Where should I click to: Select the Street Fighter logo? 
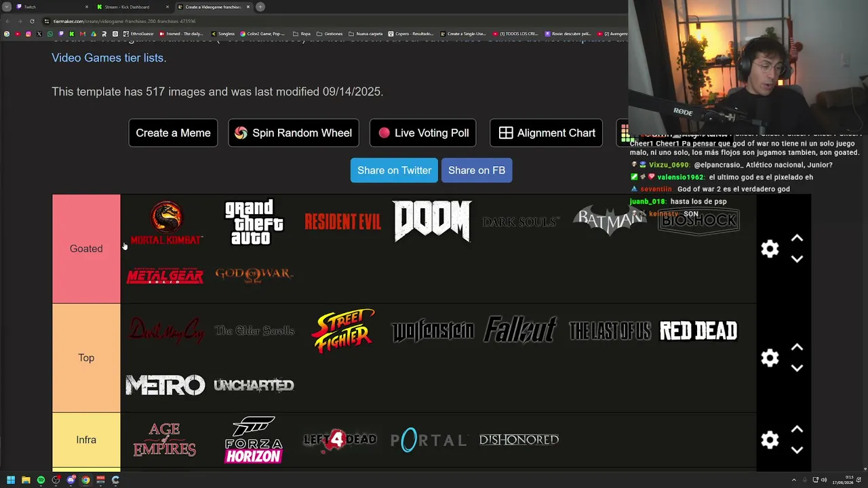pyautogui.click(x=343, y=331)
